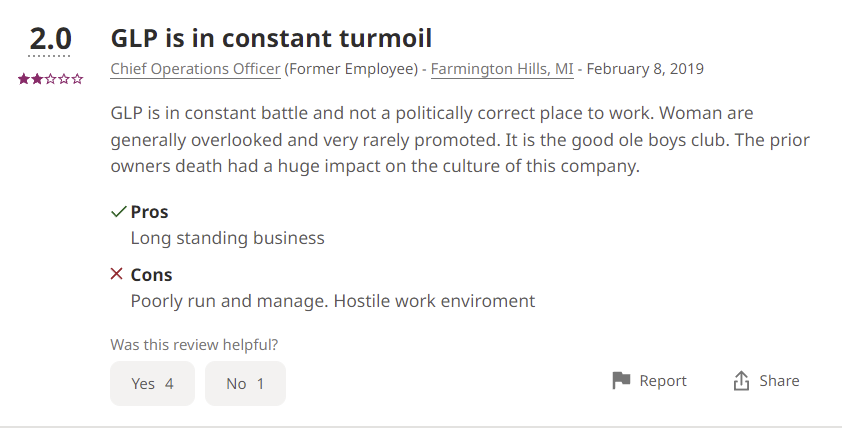Open the Farmington Hills, MI location link

(502, 69)
